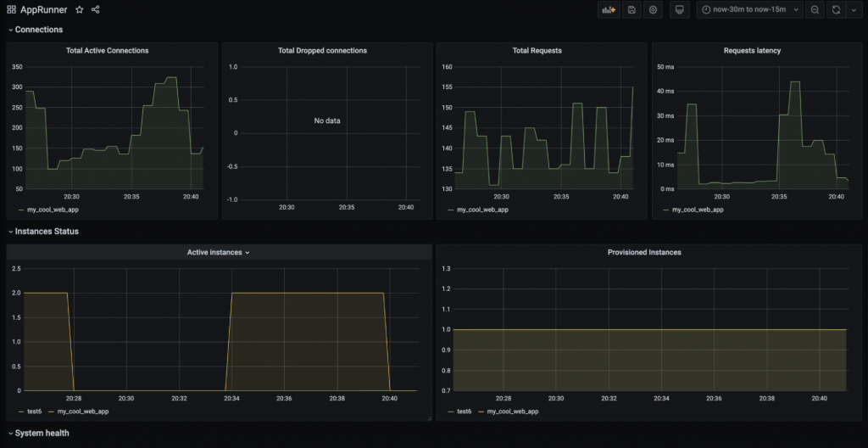Click the No data message in Dropped connections

click(327, 120)
